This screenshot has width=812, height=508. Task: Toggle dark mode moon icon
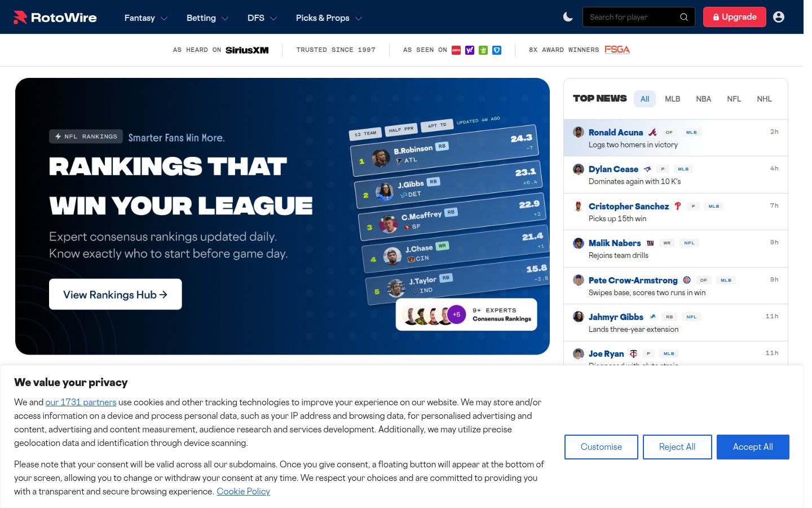click(568, 17)
